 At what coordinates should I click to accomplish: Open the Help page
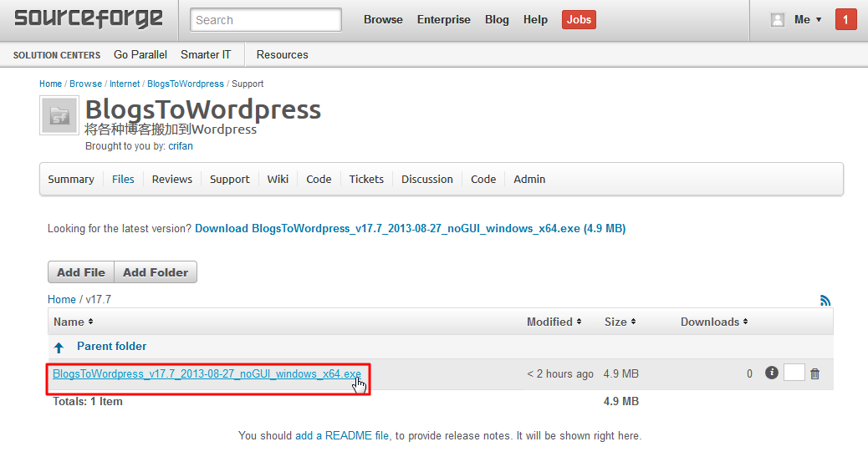point(535,19)
